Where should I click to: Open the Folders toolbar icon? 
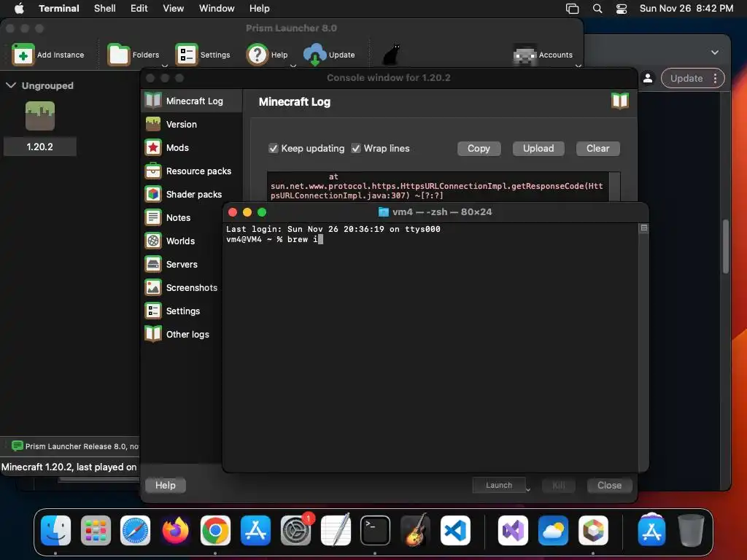(118, 55)
